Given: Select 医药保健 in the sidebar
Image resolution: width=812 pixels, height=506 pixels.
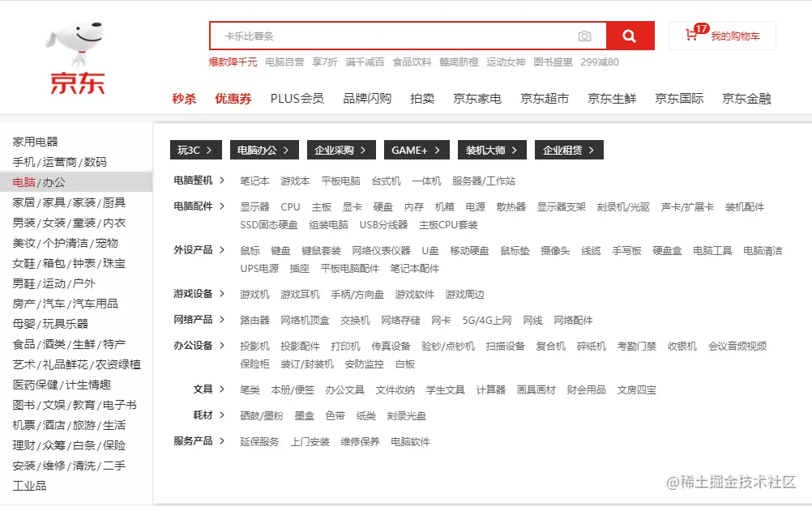Looking at the screenshot, I should coord(35,385).
